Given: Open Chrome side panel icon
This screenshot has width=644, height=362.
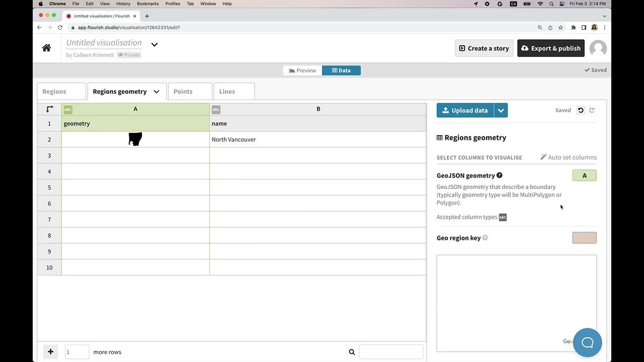Looking at the screenshot, I should [584, 28].
